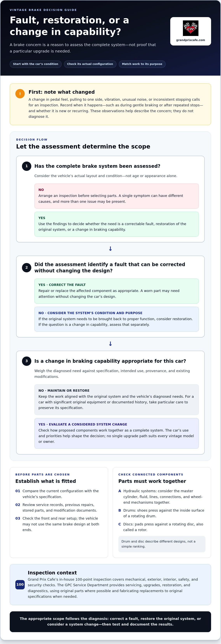Viewport: 221px width, 644px height.
Task: Select the step 2 number circle
Action: pos(26,267)
